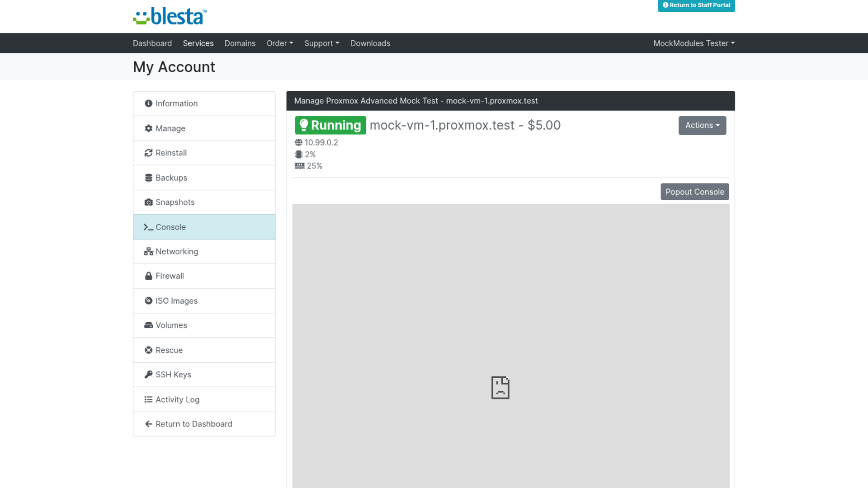This screenshot has height=488, width=868.
Task: Click the 10.99.0.2 IP address text
Action: tap(321, 142)
